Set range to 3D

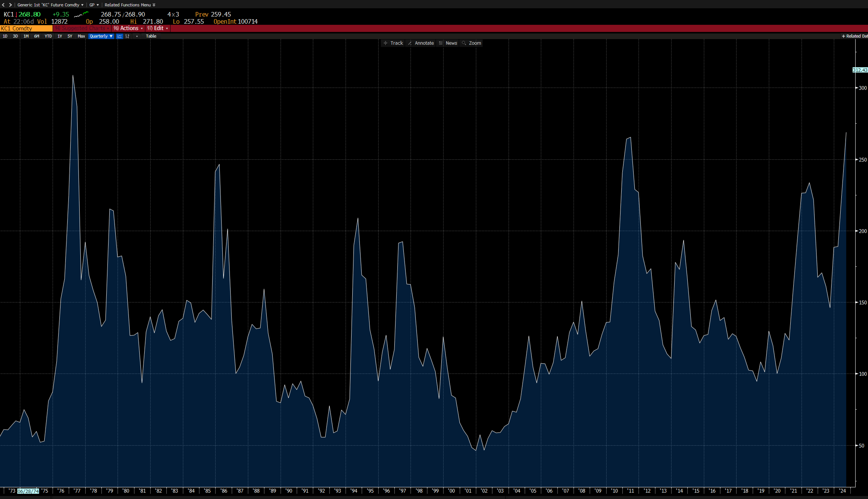[x=15, y=36]
